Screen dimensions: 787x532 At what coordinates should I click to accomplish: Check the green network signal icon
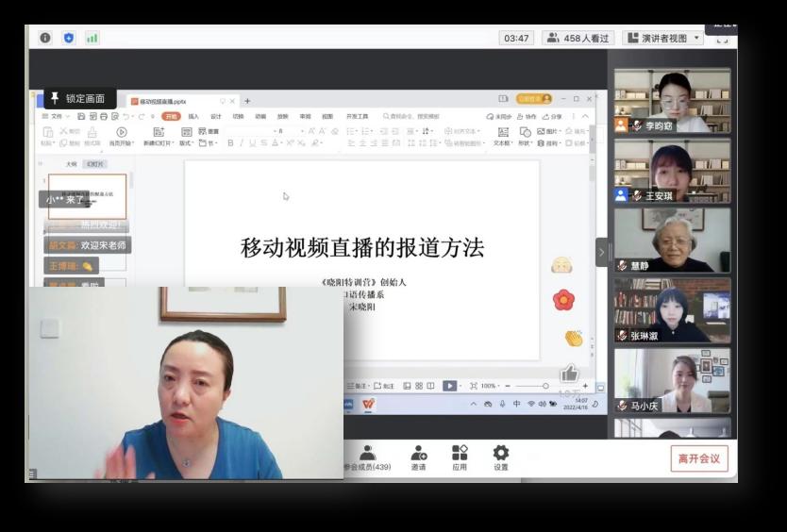coord(92,38)
